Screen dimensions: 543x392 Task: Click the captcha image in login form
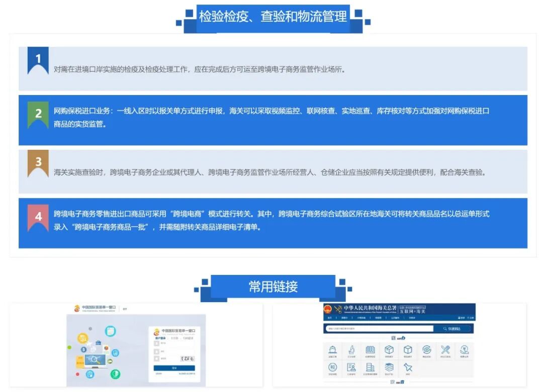coord(187,358)
